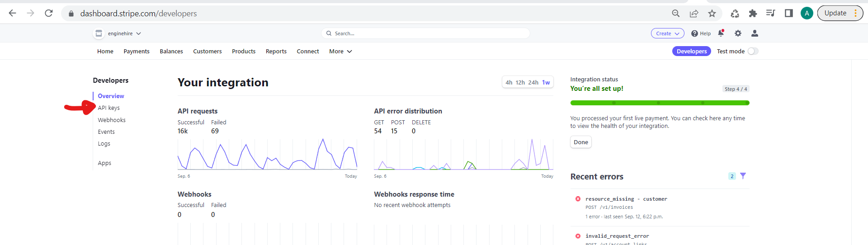The height and width of the screenshot is (245, 868).
Task: Open Apps in sidebar
Action: click(104, 163)
